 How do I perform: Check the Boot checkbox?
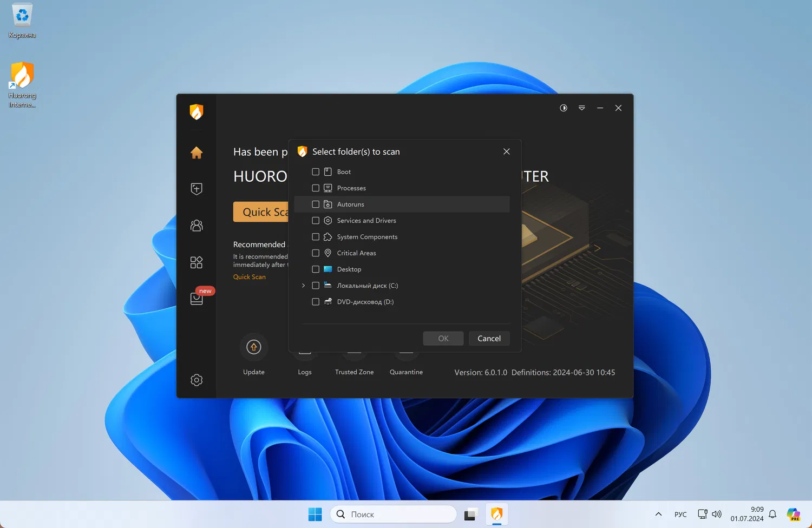click(316, 172)
